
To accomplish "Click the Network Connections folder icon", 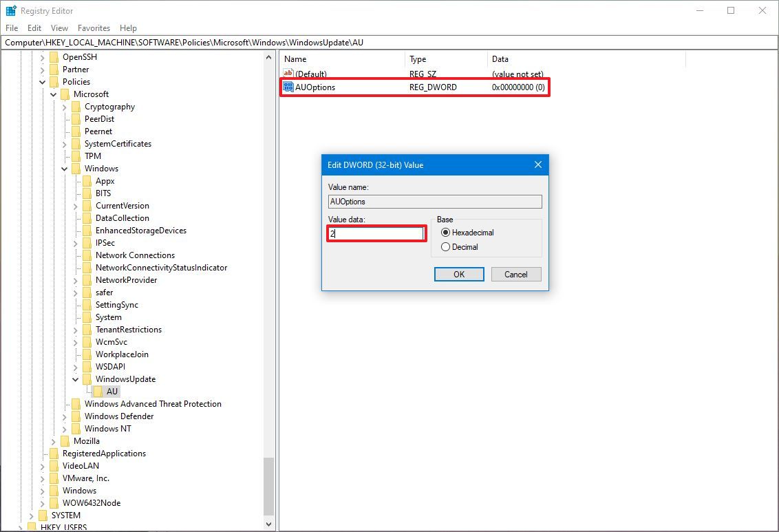I will coord(87,255).
